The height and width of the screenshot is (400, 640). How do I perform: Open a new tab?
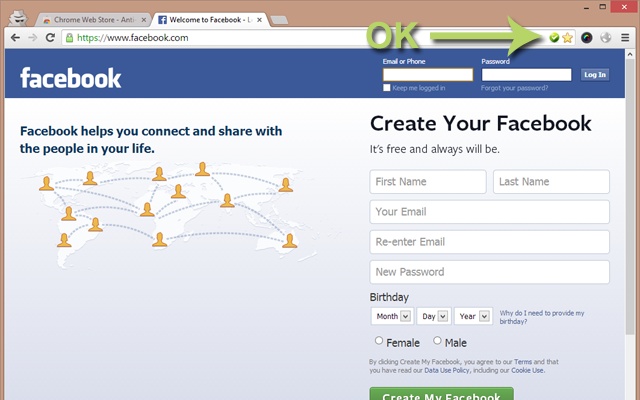[x=279, y=20]
